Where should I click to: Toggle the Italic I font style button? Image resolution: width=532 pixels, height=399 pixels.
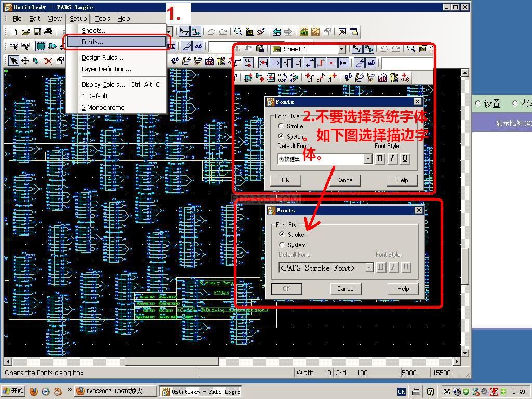pos(392,158)
